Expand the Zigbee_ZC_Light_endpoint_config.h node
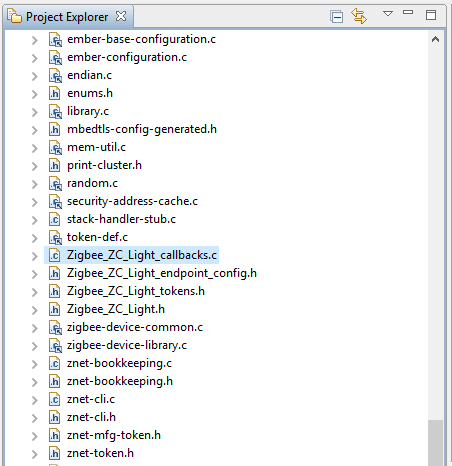Image resolution: width=452 pixels, height=466 pixels. click(35, 274)
